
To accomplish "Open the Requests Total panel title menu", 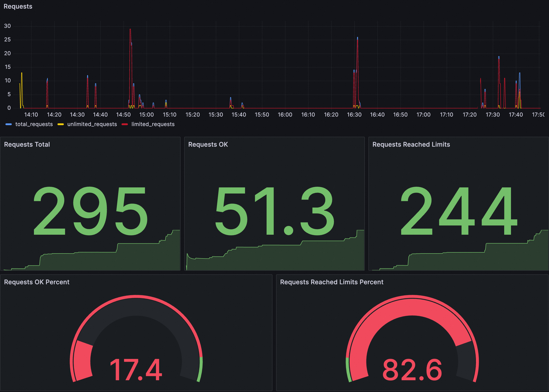I will click(27, 145).
